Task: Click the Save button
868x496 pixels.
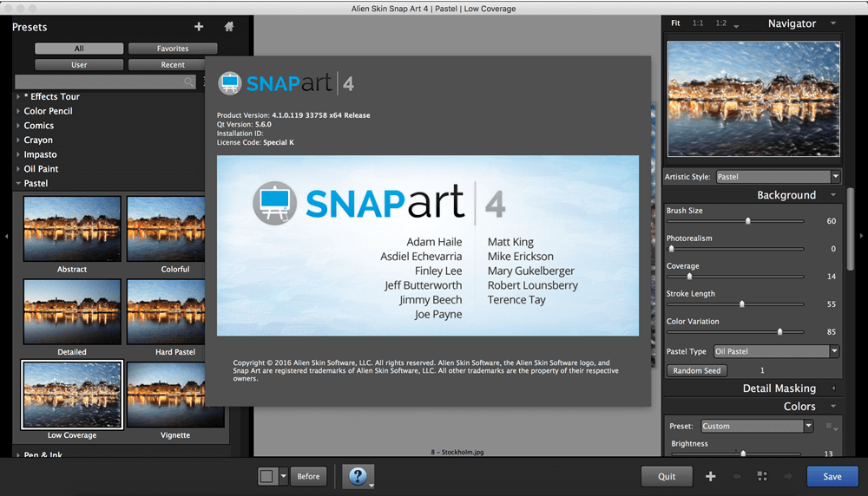Action: (x=832, y=476)
